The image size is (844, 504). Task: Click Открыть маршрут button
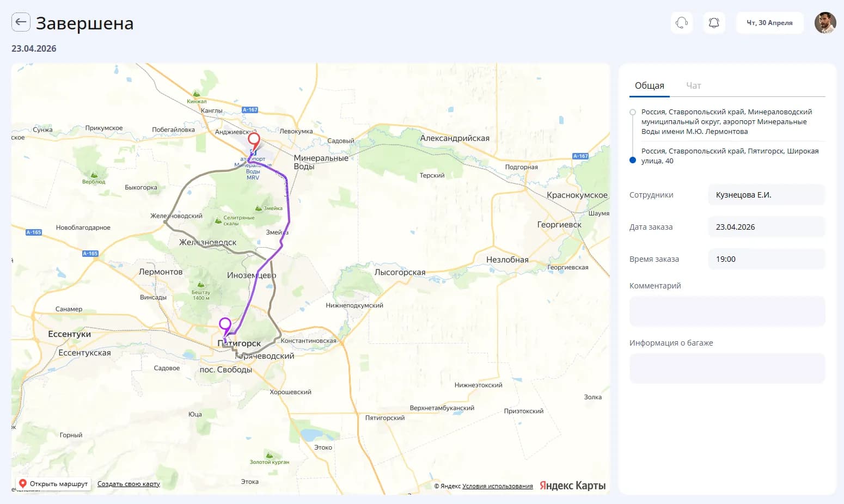(x=53, y=483)
